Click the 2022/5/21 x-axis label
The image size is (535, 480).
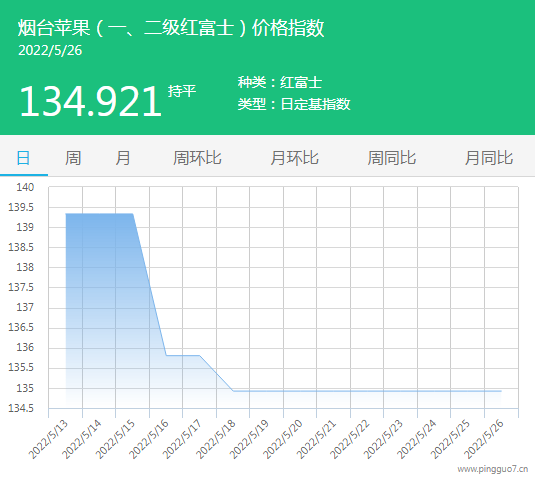[x=317, y=440]
